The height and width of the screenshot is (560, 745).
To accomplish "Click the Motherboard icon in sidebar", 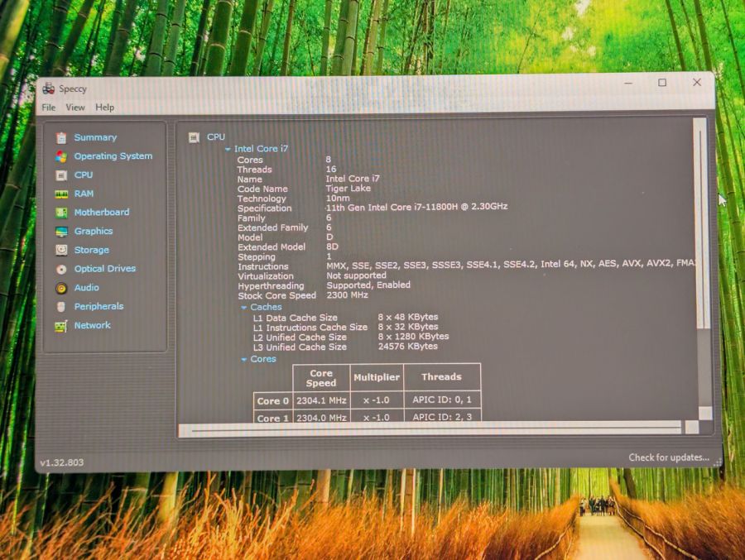I will point(61,213).
